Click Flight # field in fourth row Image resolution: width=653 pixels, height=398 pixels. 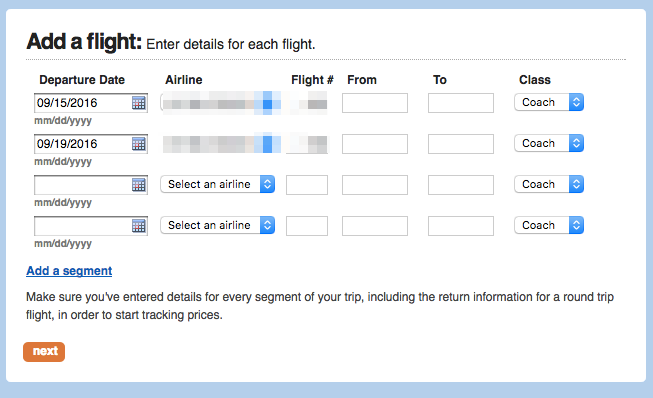[x=307, y=226]
